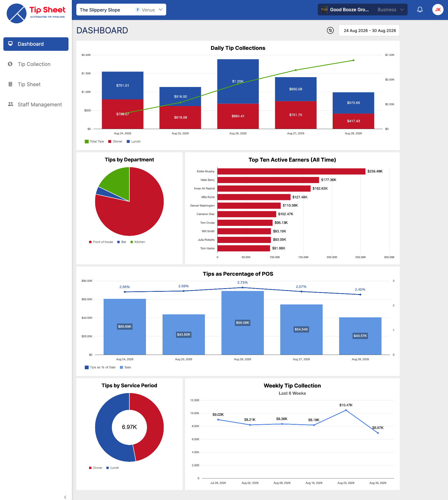448x500 pixels.
Task: Click the green Kitchen pie slice
Action: [118, 182]
